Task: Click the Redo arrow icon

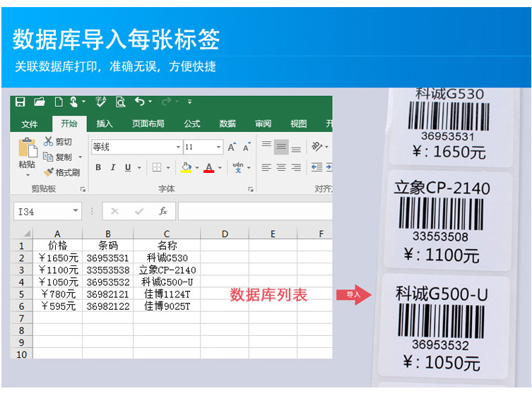Action: (166, 102)
